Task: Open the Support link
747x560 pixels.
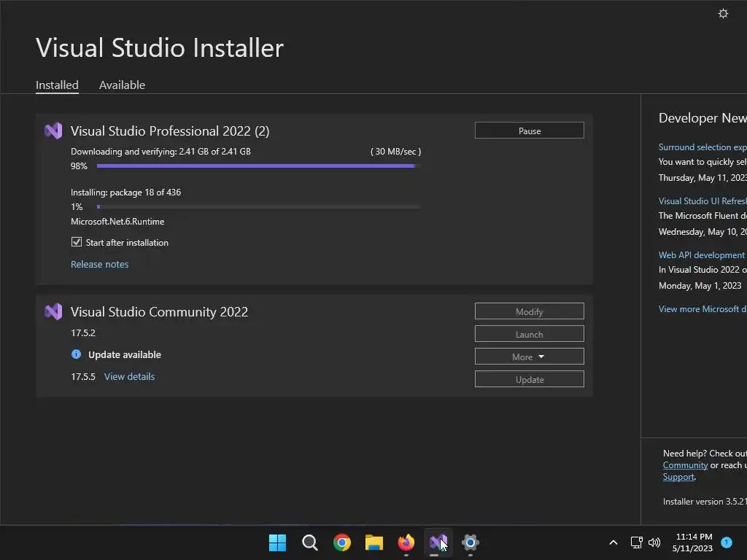Action: tap(678, 477)
